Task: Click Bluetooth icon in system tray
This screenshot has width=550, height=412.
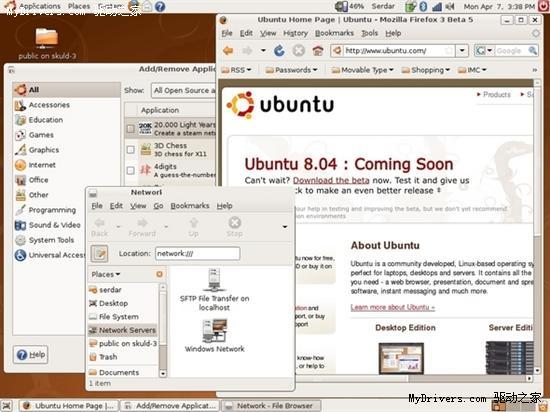Action: point(423,6)
